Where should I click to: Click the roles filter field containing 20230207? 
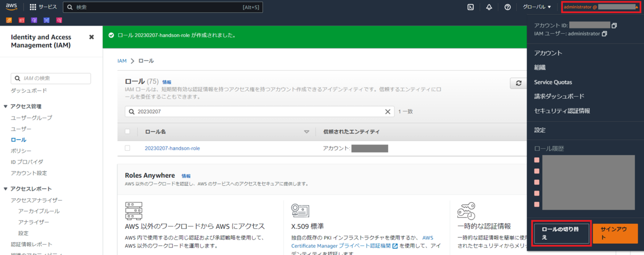click(x=261, y=112)
